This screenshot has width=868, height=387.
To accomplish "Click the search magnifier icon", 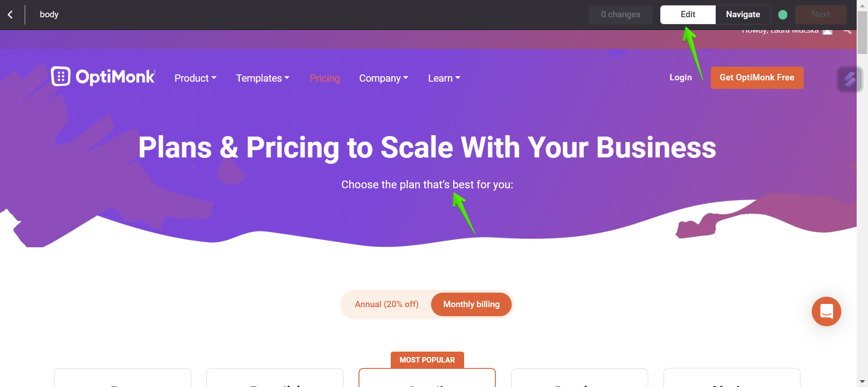I will coord(847,30).
